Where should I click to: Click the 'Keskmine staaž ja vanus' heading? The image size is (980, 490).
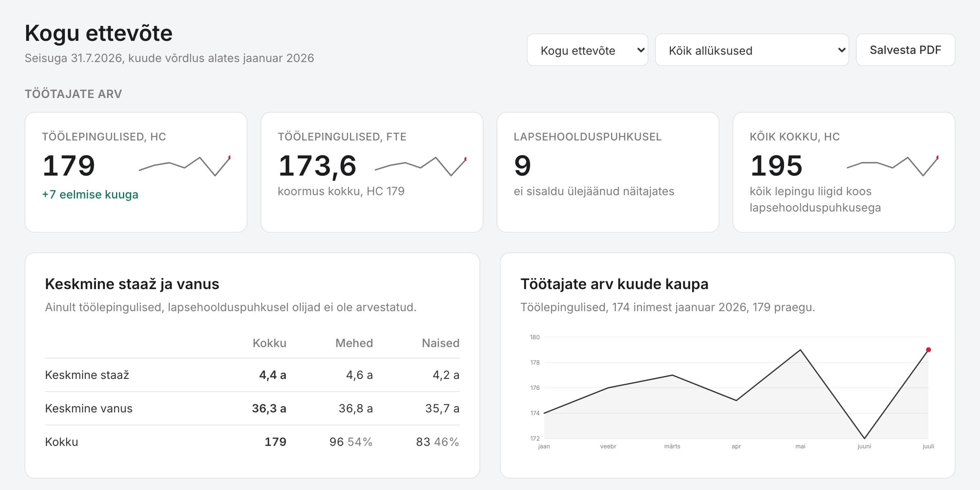132,284
